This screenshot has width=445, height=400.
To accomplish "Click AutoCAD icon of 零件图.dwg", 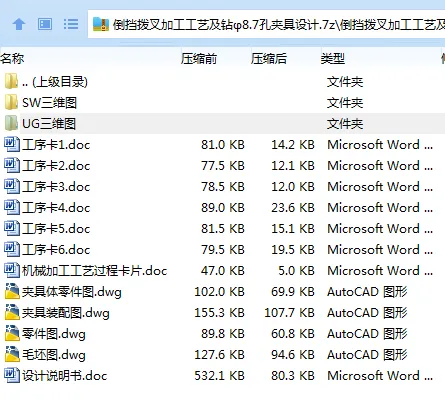I will click(12, 333).
